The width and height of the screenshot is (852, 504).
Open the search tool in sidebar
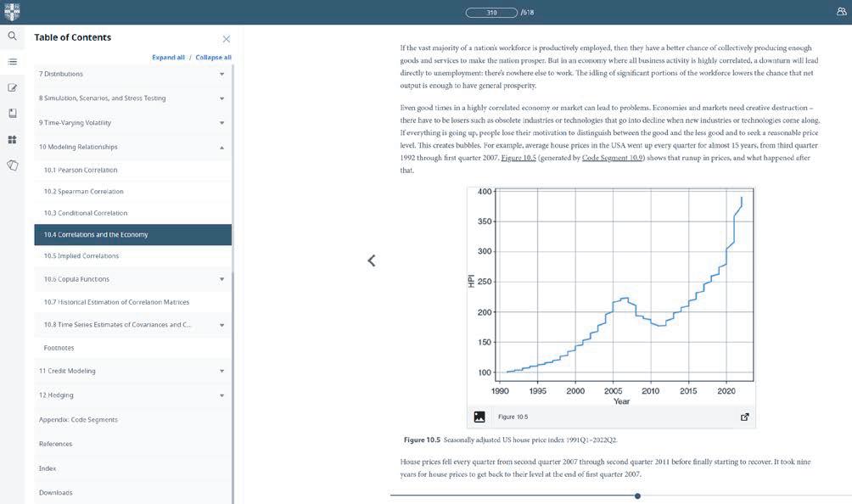[12, 36]
